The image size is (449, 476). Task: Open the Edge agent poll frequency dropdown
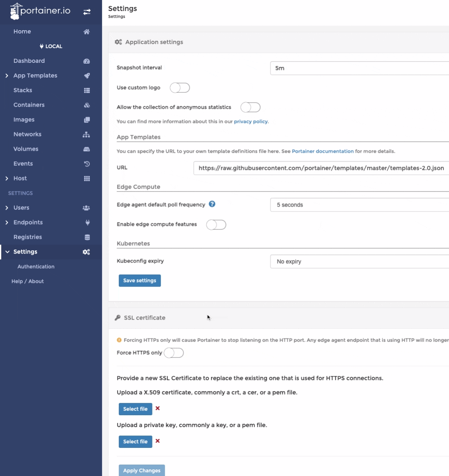tap(360, 205)
